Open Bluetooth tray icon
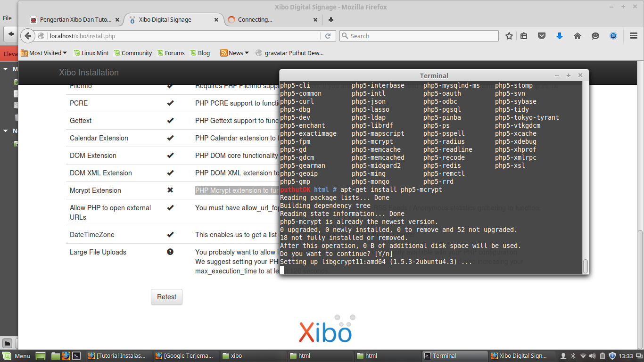The width and height of the screenshot is (644, 362). tap(573, 356)
